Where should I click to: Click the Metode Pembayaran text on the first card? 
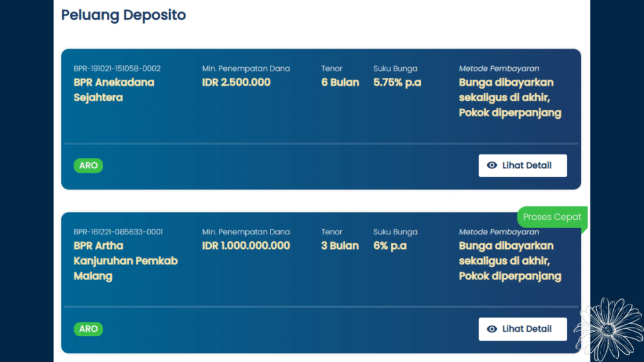499,68
